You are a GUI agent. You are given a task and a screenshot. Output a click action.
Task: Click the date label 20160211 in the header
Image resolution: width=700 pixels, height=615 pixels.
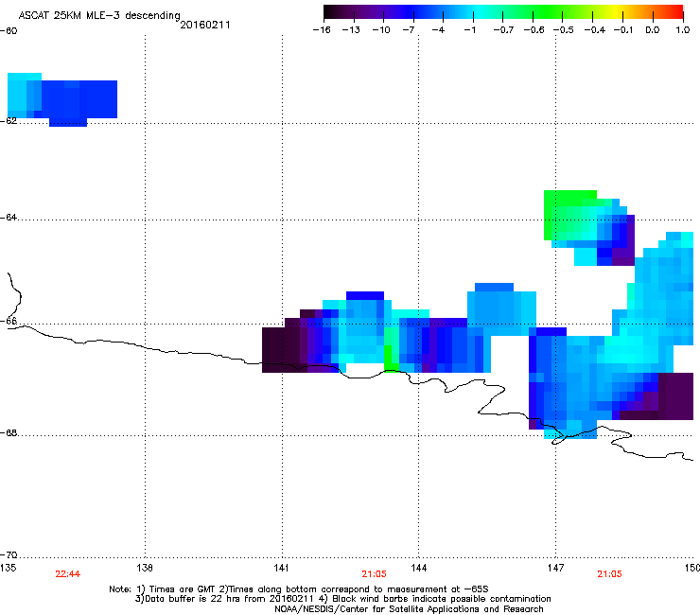[205, 25]
